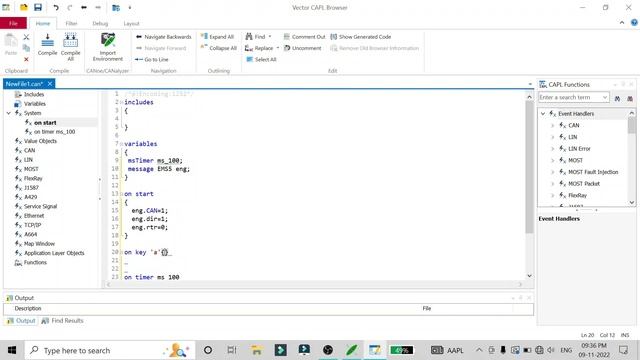This screenshot has height=360, width=640.
Task: Click the Compile icon
Action: [x=47, y=44]
